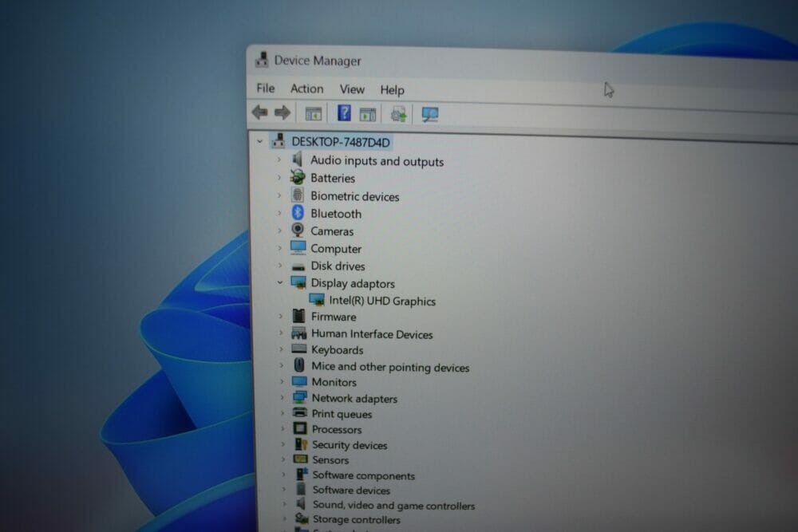Collapse the DESKTOP-7487D4D root node

260,141
